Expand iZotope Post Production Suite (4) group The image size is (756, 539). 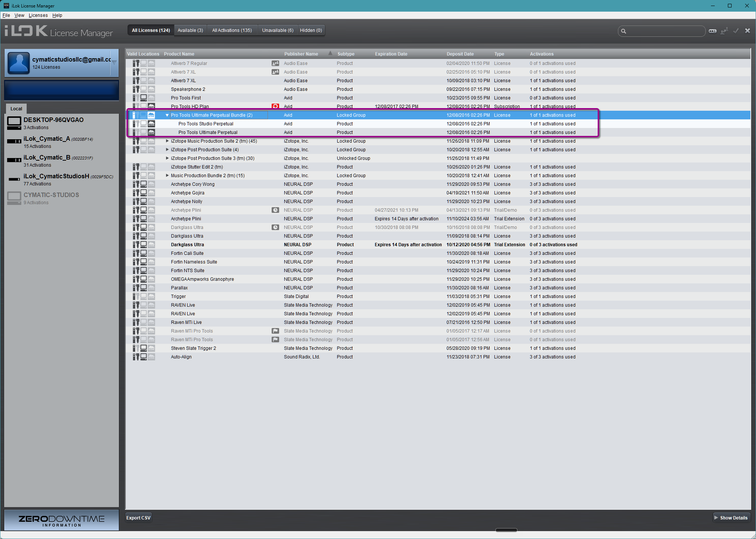167,150
